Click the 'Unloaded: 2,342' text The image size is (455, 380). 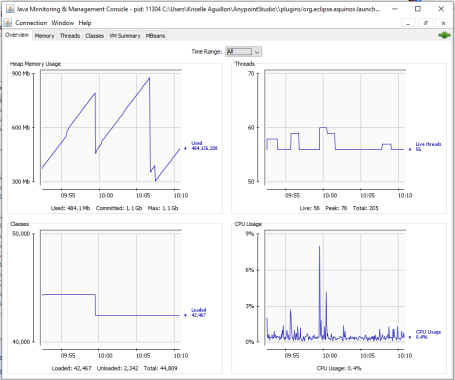(117, 368)
